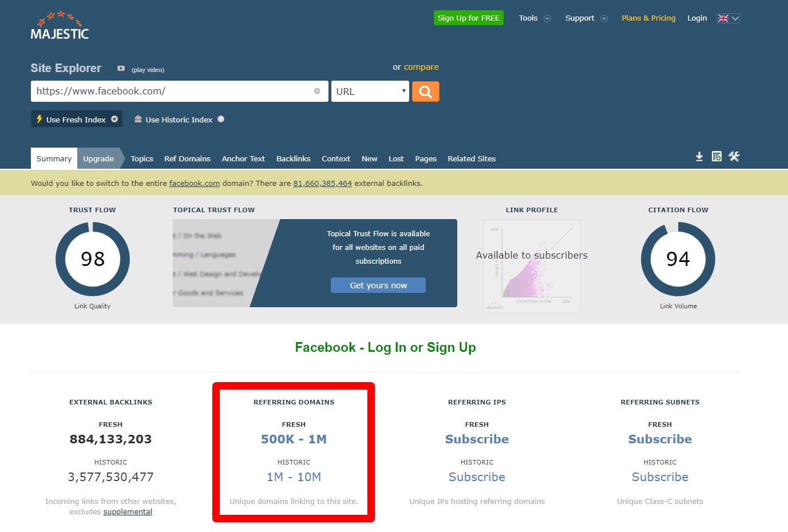Open the gear settings icon in URL field
This screenshot has height=532, width=788.
pos(317,91)
